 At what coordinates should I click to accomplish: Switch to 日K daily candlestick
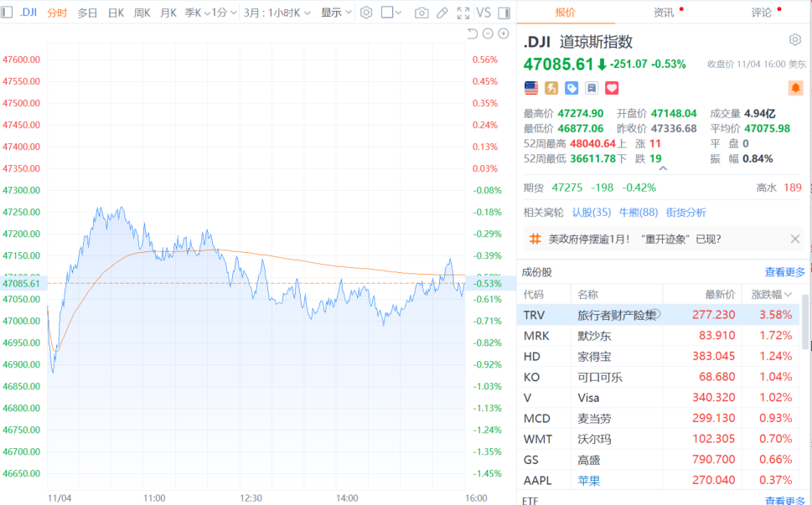point(116,13)
